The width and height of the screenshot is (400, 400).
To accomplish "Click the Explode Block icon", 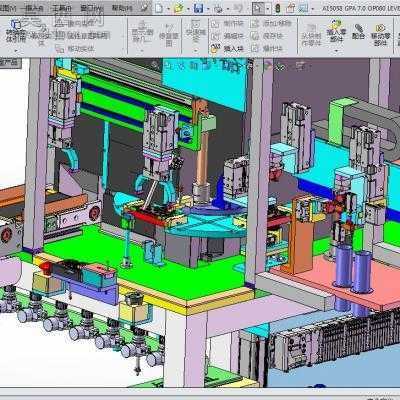I will click(x=255, y=49).
